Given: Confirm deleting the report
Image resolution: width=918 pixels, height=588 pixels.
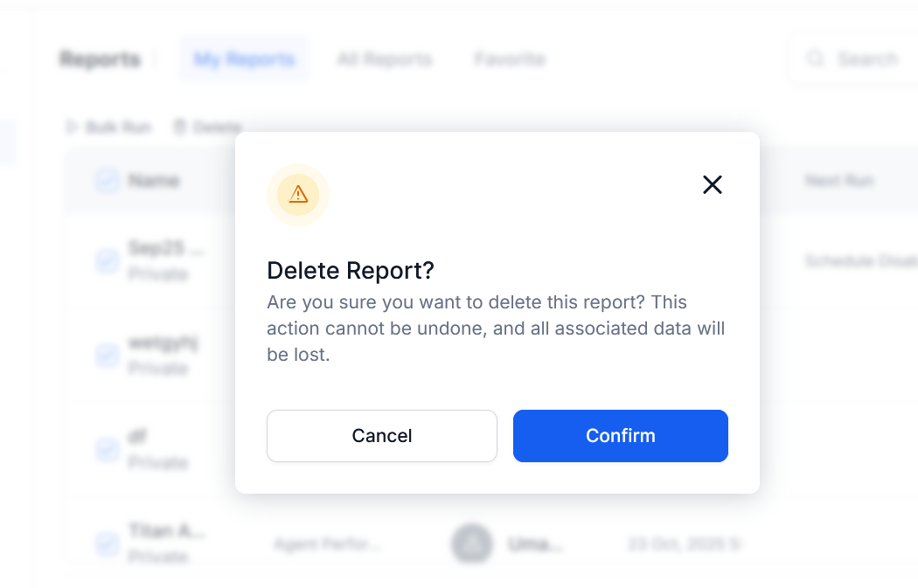Looking at the screenshot, I should click(x=620, y=436).
